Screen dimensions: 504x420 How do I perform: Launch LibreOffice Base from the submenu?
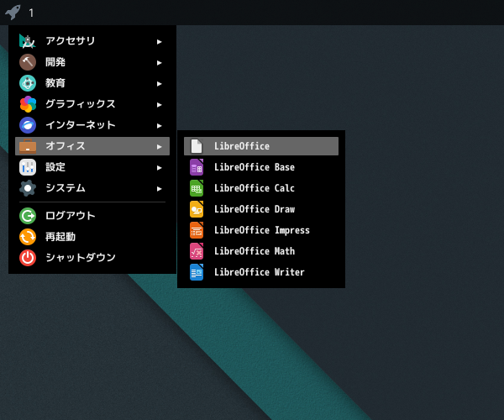point(261,167)
